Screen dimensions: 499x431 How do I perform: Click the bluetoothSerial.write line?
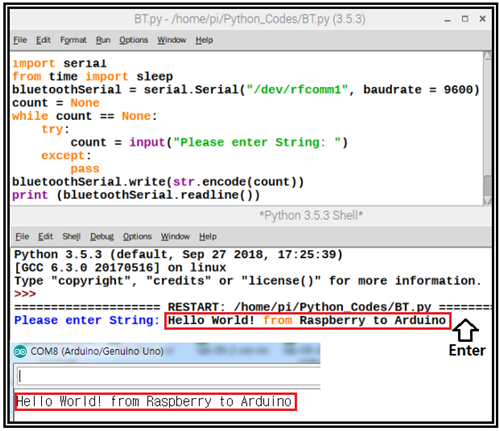point(158,182)
